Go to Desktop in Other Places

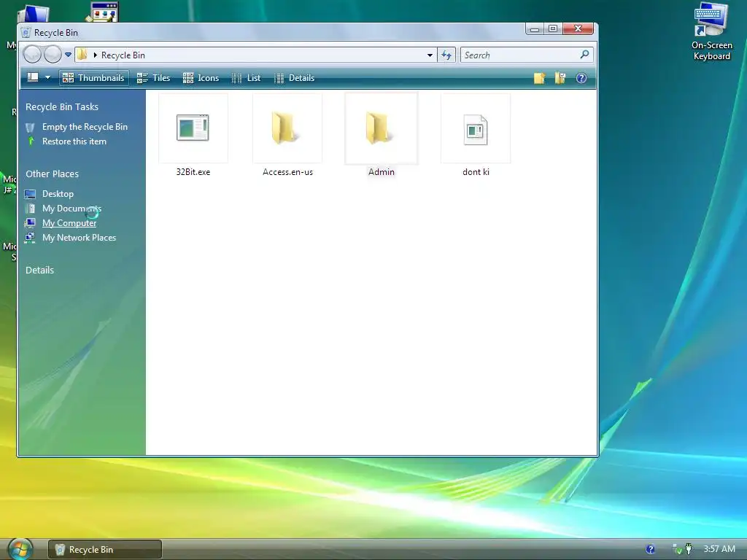coord(58,194)
